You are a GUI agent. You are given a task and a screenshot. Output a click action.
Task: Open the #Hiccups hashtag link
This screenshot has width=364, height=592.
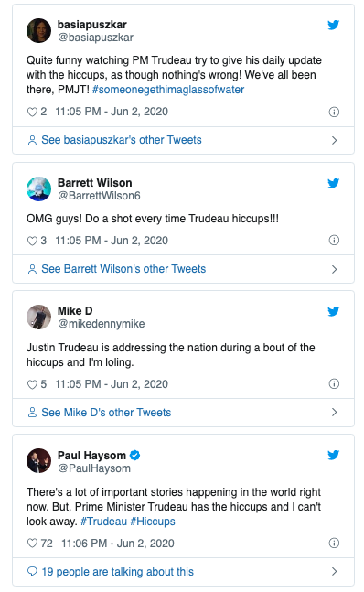click(153, 522)
